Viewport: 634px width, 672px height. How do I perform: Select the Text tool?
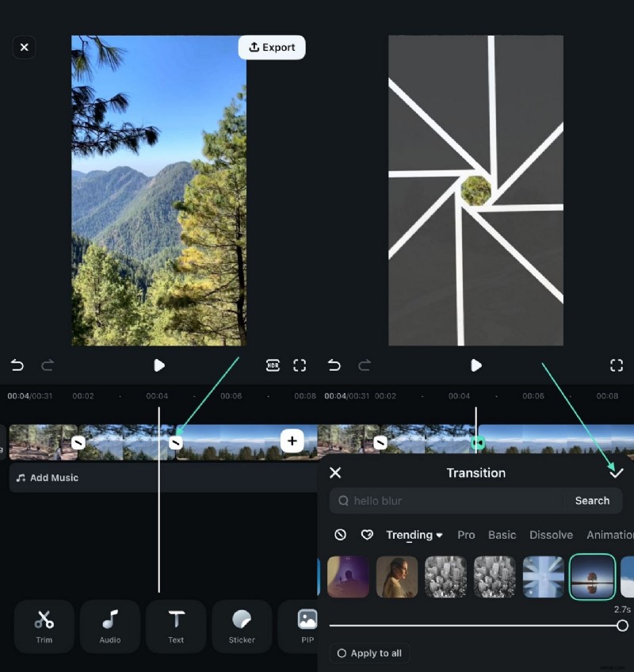click(x=175, y=626)
